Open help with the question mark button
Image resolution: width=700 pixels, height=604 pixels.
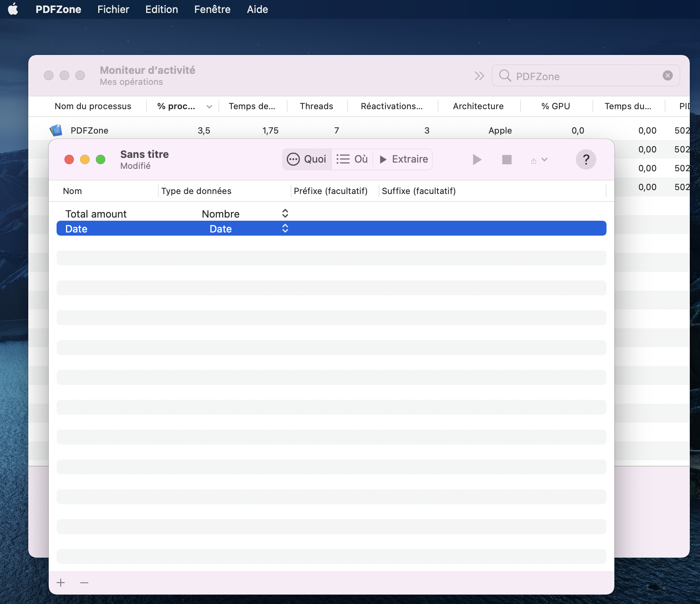click(x=586, y=159)
